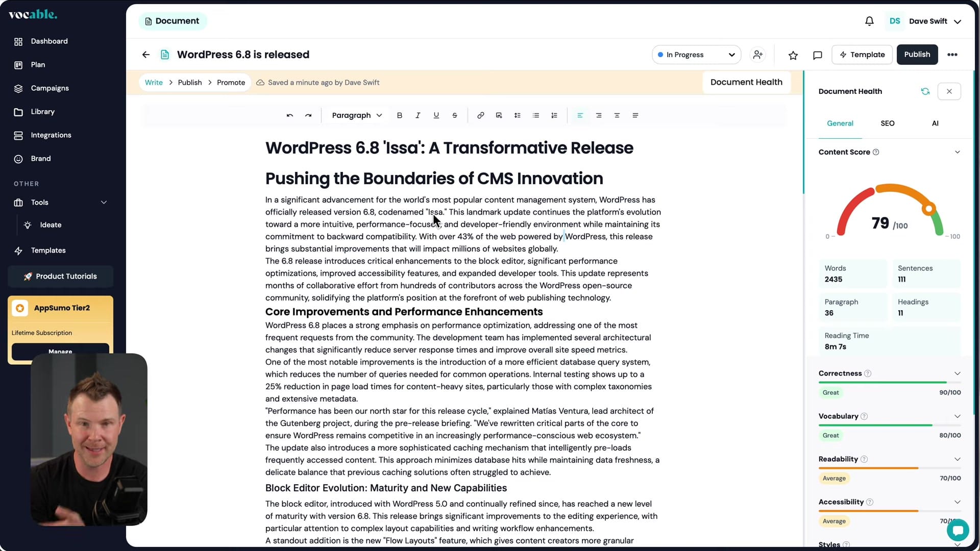Click the bulleted list icon
Screen dimensions: 980x551
pyautogui.click(x=536, y=115)
